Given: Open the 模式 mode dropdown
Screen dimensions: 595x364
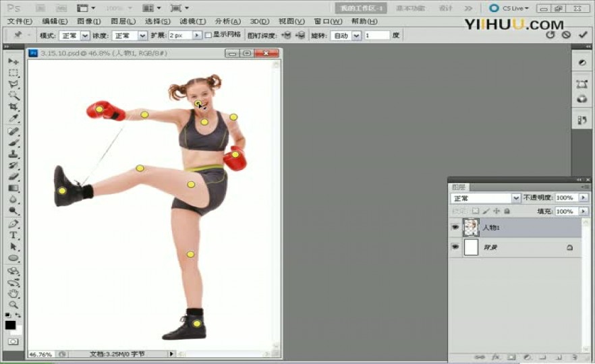Looking at the screenshot, I should (x=74, y=36).
